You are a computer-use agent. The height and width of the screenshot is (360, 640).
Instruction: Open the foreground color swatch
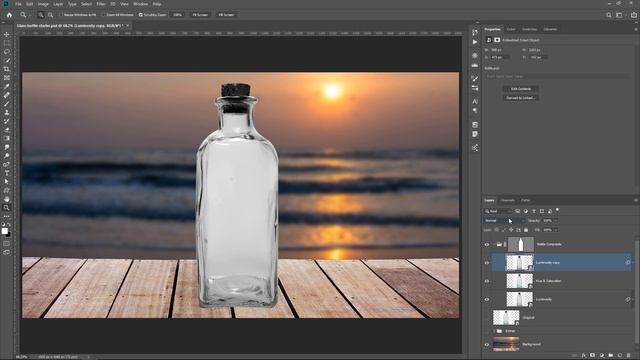click(4, 231)
